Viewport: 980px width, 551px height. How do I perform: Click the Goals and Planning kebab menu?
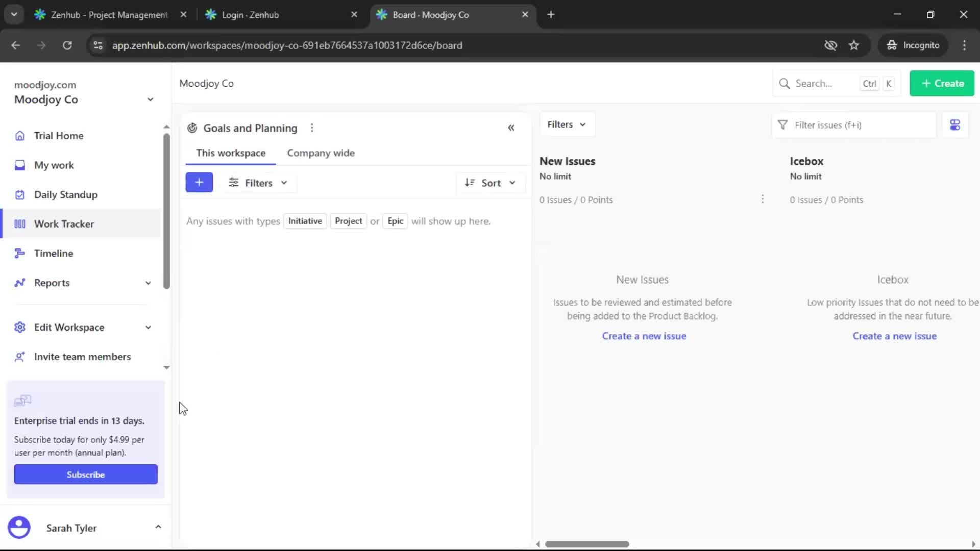[x=312, y=128]
